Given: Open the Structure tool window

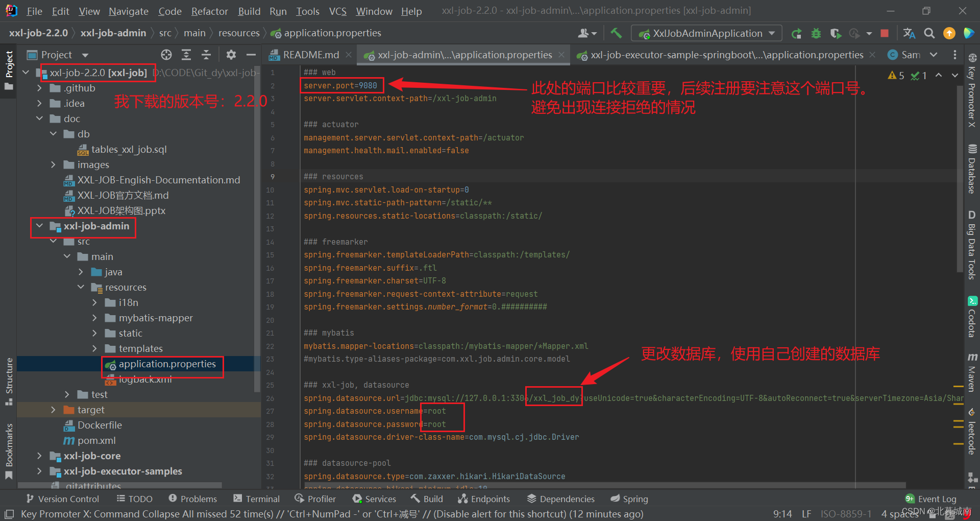Looking at the screenshot, I should point(9,381).
